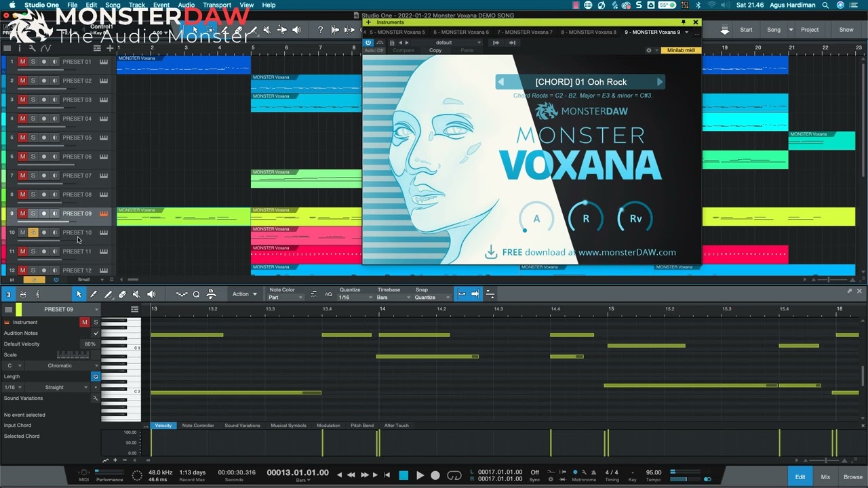This screenshot has height=488, width=868.
Task: Select the Line draw tool in editor
Action: pyautogui.click(x=108, y=294)
